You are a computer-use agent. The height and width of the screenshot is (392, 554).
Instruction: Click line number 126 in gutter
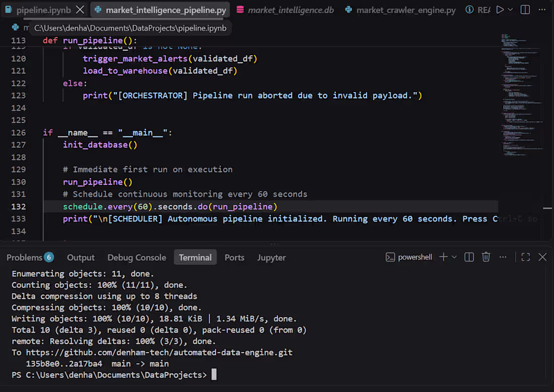pos(18,133)
